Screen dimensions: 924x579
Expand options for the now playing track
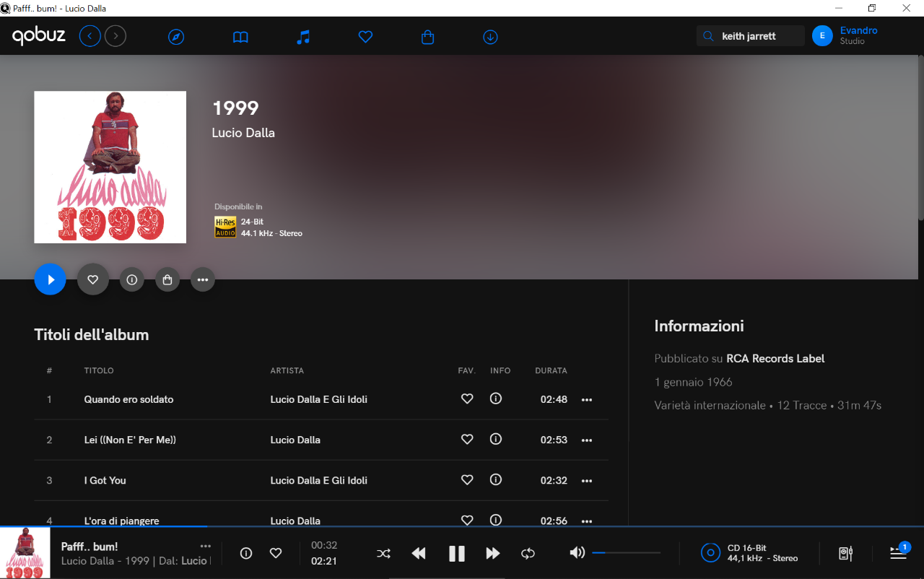(206, 546)
